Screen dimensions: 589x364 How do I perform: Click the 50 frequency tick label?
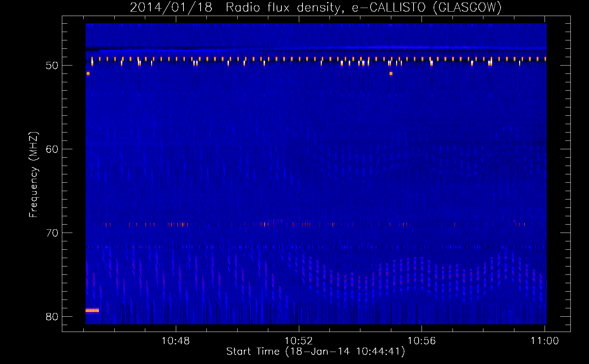(x=52, y=66)
